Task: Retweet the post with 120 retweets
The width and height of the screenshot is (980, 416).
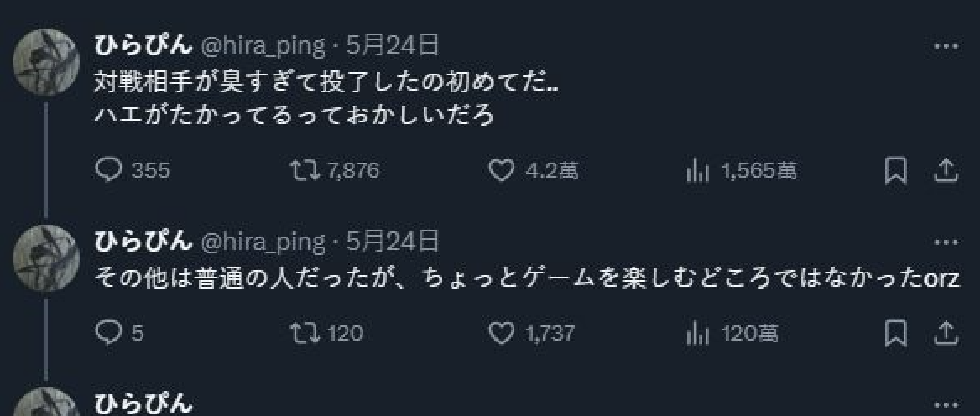Action: [301, 333]
